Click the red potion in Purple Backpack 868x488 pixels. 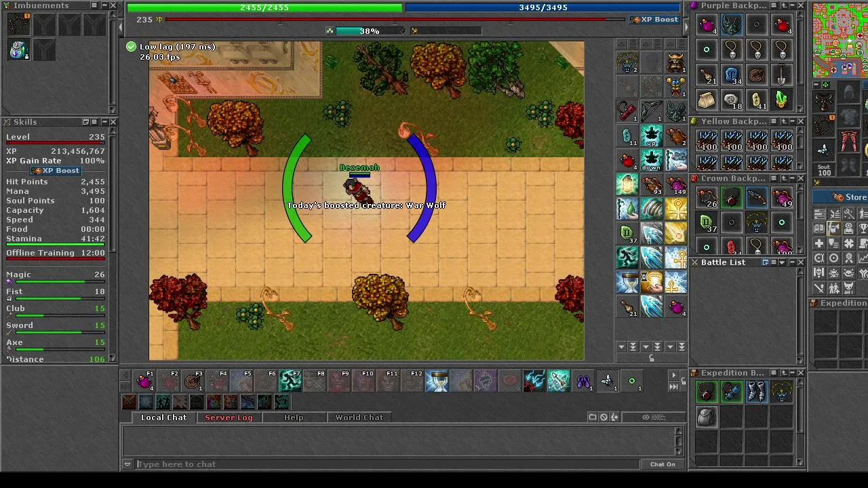(782, 26)
